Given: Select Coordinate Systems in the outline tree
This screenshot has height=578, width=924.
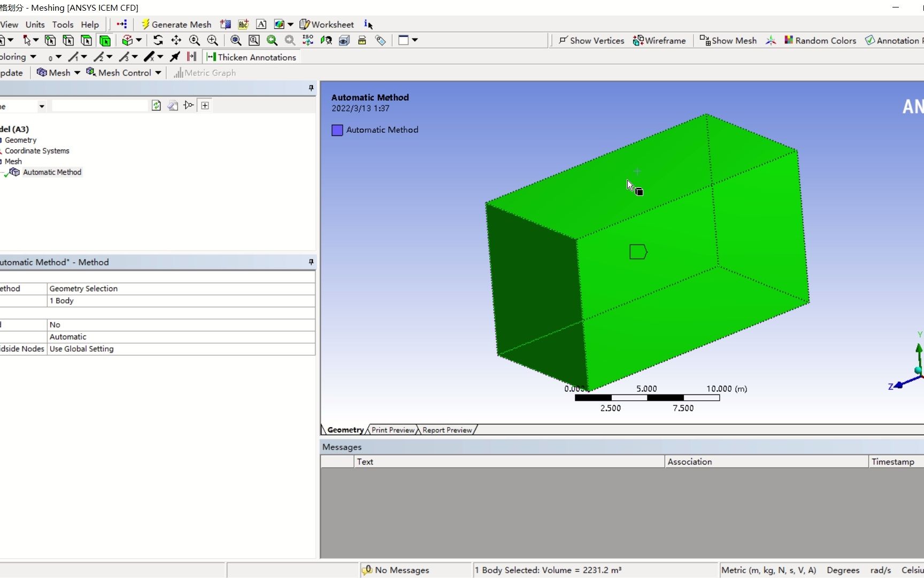Looking at the screenshot, I should coord(37,150).
